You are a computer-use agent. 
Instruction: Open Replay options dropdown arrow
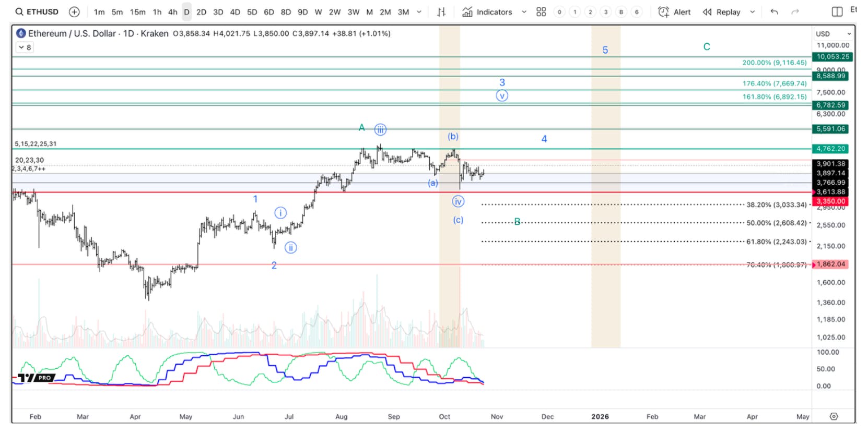point(752,11)
